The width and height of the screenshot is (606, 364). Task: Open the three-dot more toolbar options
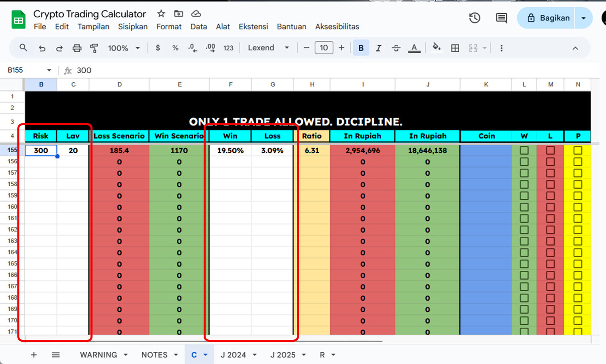pos(501,48)
